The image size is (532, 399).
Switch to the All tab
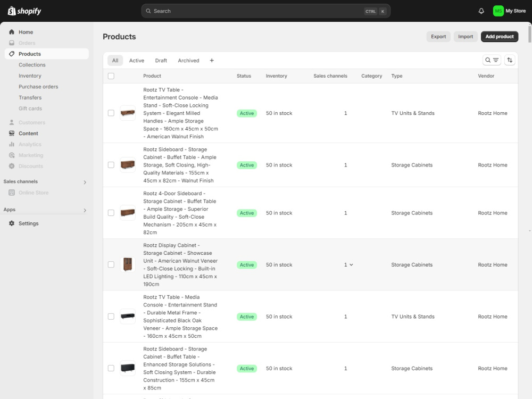(115, 61)
